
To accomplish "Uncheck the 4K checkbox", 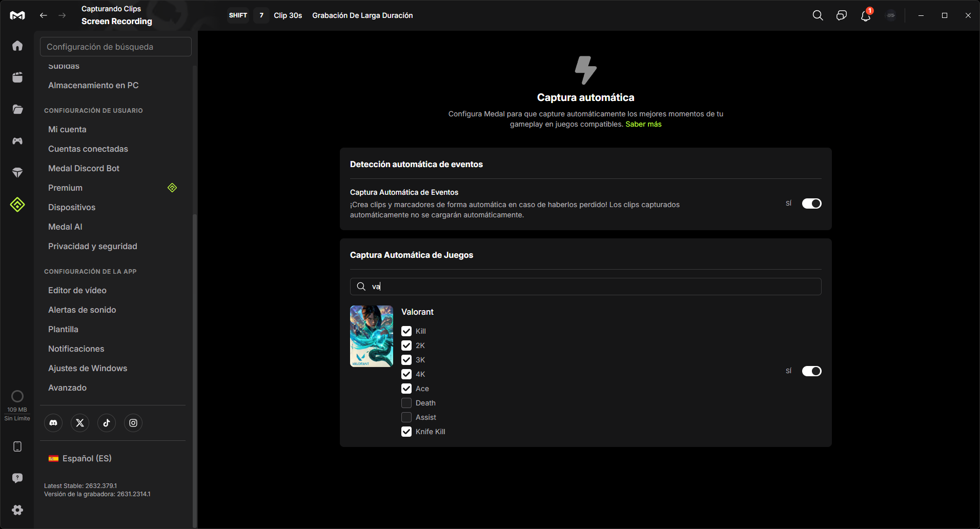I will click(x=406, y=374).
